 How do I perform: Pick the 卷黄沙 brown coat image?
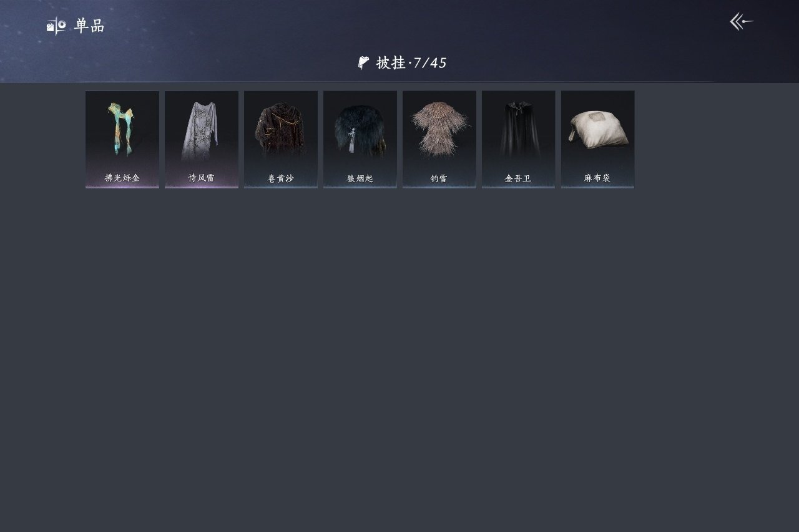click(x=281, y=130)
